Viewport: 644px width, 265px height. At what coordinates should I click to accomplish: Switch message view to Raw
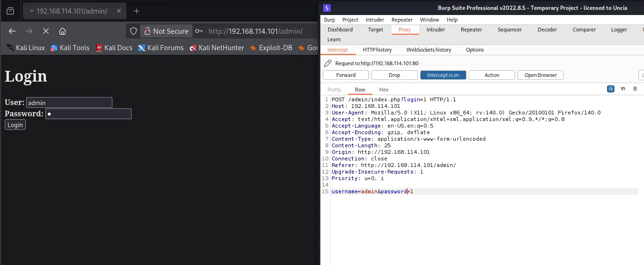(x=360, y=90)
